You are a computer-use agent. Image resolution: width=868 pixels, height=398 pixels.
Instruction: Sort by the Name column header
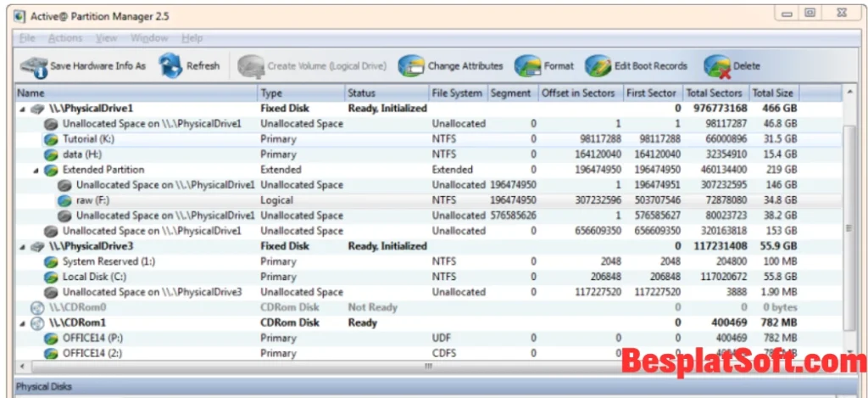[x=136, y=93]
